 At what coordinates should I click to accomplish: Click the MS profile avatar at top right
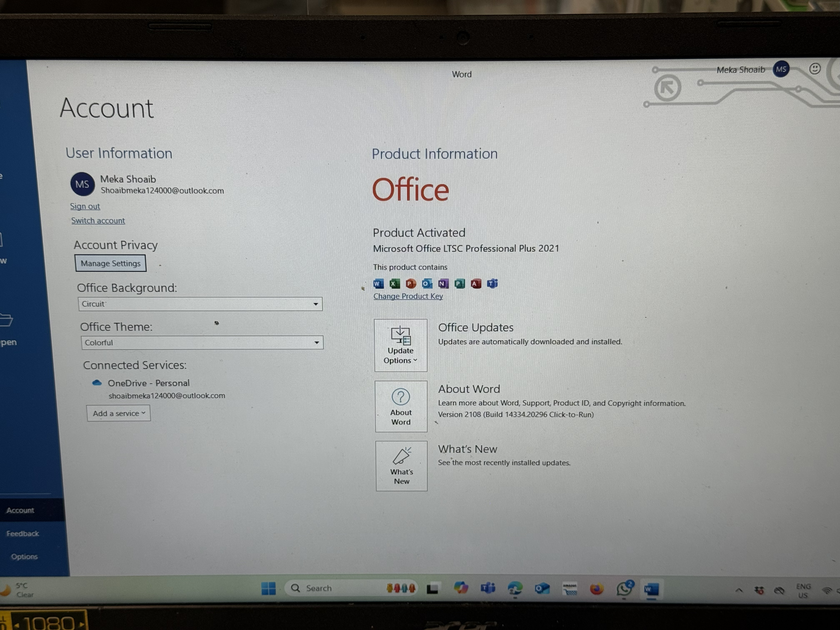[781, 70]
